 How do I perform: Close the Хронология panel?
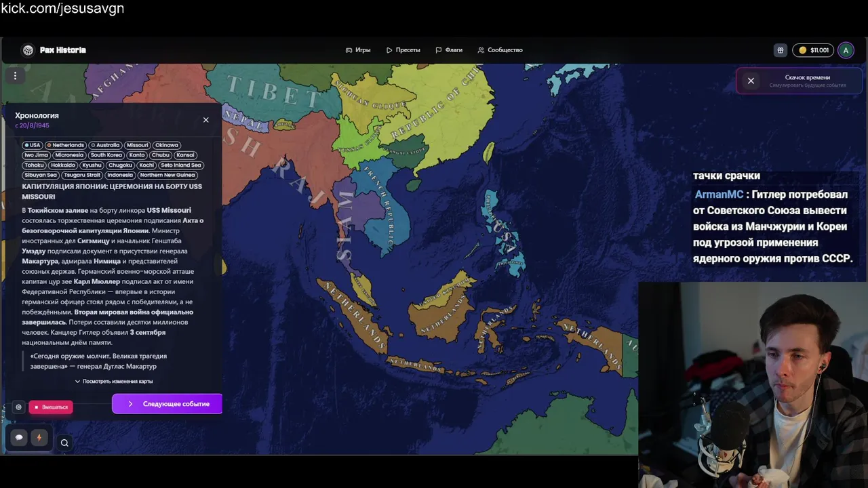coord(206,120)
